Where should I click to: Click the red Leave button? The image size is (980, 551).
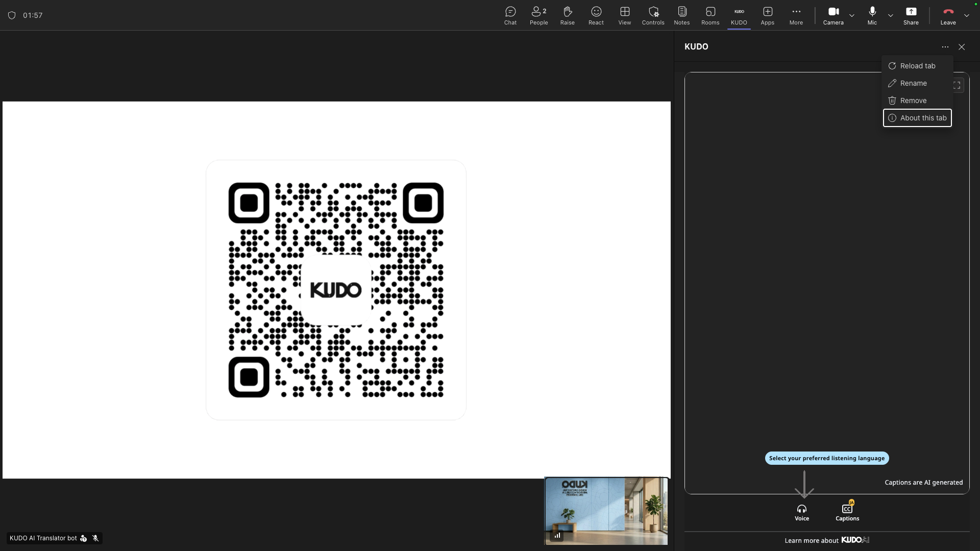point(948,15)
